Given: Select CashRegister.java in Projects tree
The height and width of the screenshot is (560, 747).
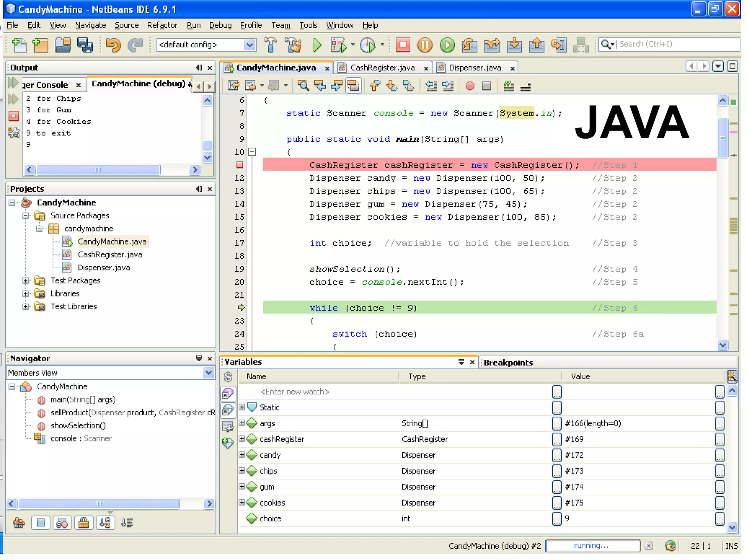Looking at the screenshot, I should [x=110, y=254].
